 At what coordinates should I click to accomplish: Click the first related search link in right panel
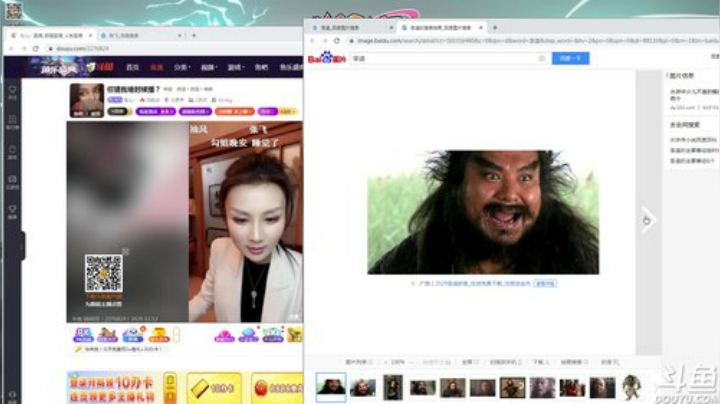coord(693,140)
